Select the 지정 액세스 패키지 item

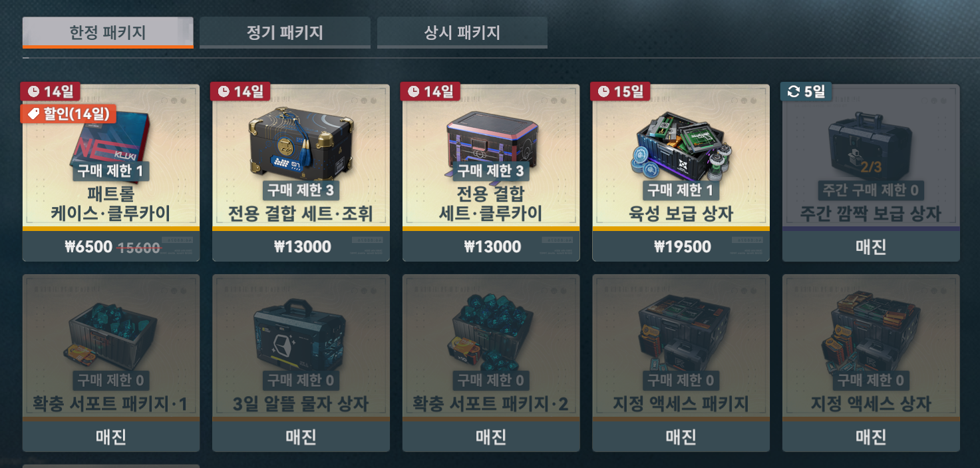[681, 363]
